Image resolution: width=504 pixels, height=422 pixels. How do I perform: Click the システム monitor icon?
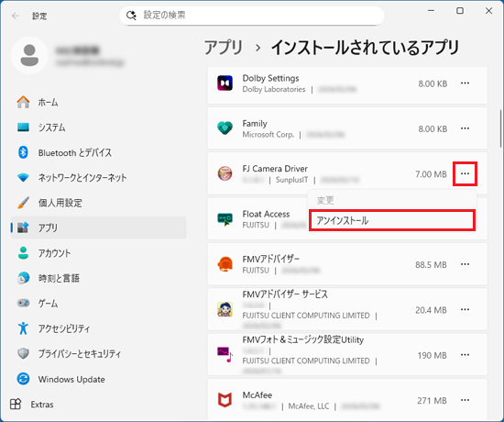(23, 128)
